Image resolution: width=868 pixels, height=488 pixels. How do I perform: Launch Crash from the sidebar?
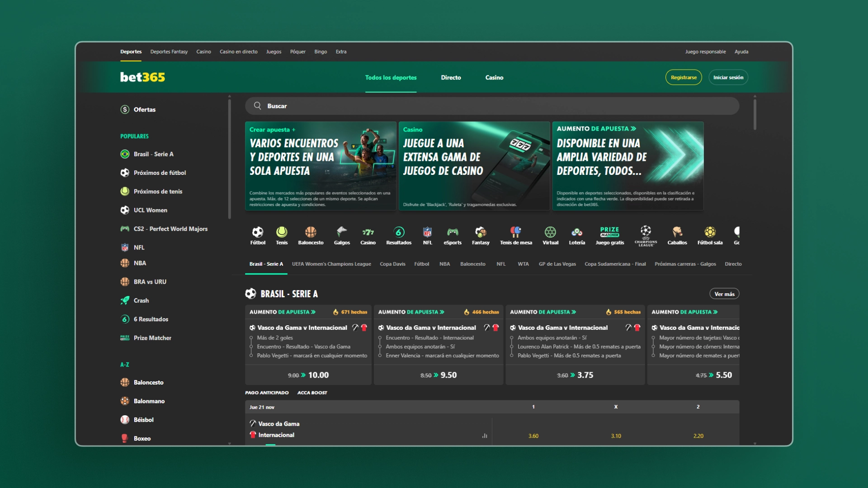pyautogui.click(x=135, y=300)
